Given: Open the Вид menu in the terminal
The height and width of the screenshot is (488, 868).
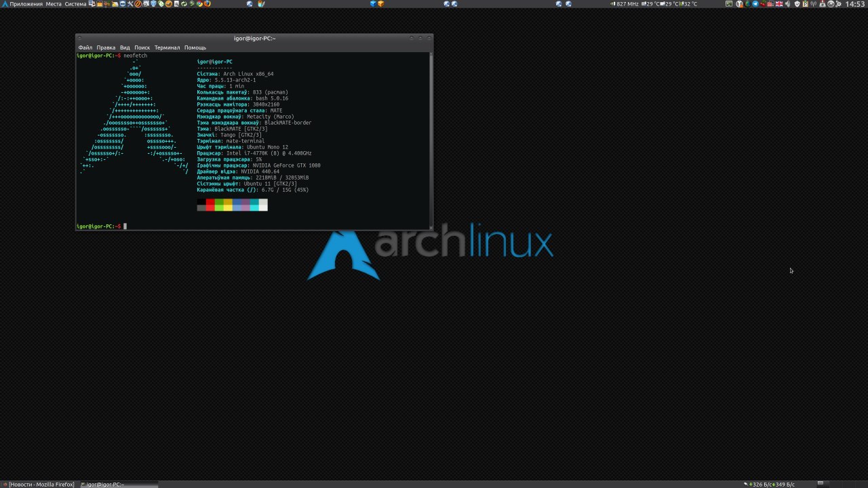Looking at the screenshot, I should 125,47.
